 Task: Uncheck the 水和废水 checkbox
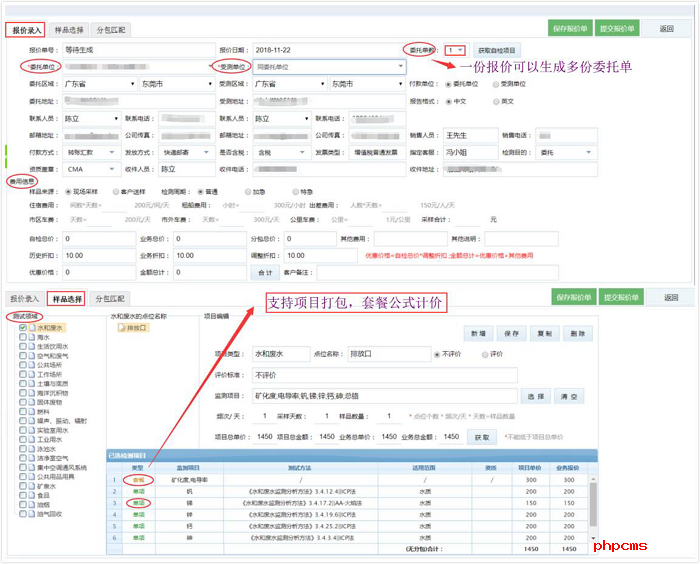click(x=23, y=327)
